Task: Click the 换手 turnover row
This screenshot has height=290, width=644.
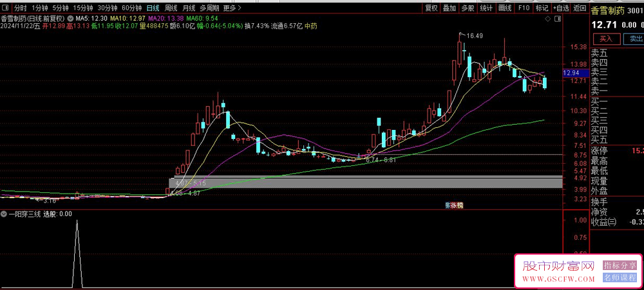Action: point(617,202)
